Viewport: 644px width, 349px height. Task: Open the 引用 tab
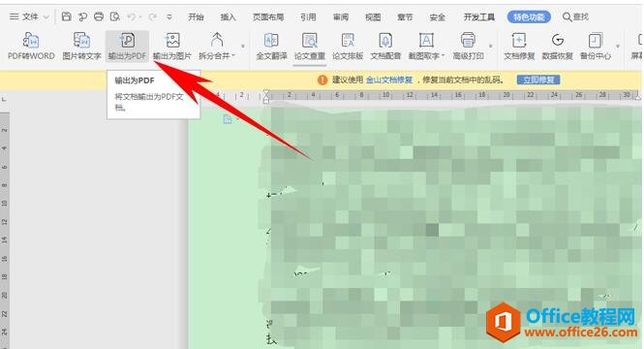point(308,16)
